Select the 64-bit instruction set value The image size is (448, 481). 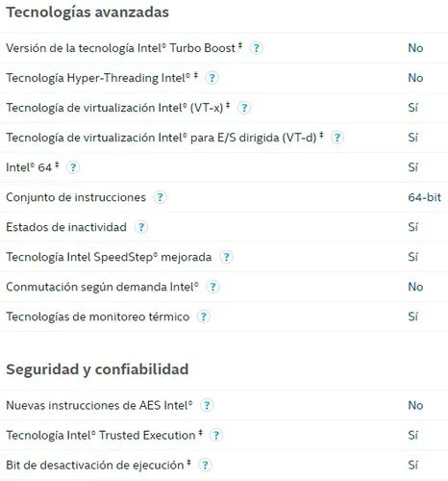click(x=424, y=197)
